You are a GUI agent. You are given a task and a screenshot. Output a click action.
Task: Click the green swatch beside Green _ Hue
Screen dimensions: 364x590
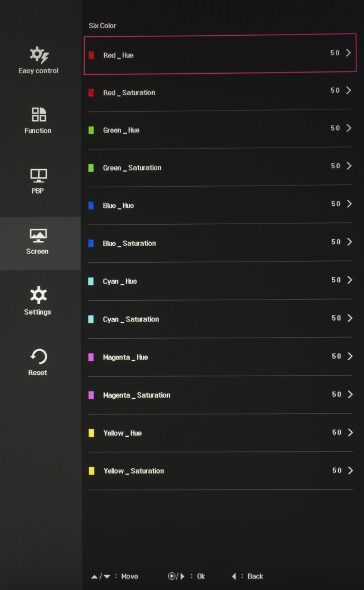(x=91, y=130)
